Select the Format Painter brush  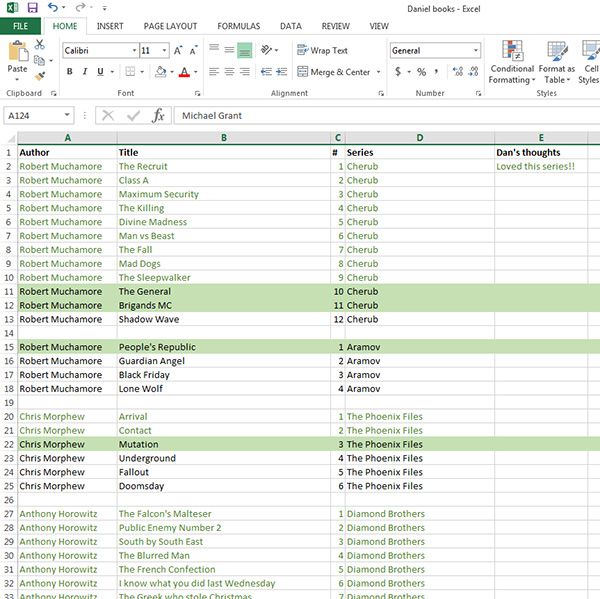click(39, 76)
